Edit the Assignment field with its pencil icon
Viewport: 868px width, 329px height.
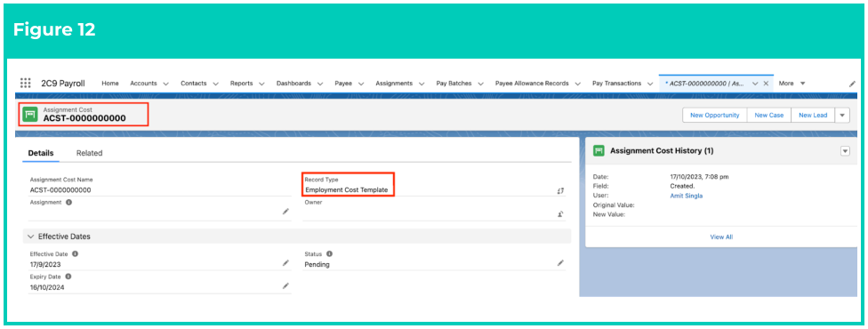(x=285, y=212)
